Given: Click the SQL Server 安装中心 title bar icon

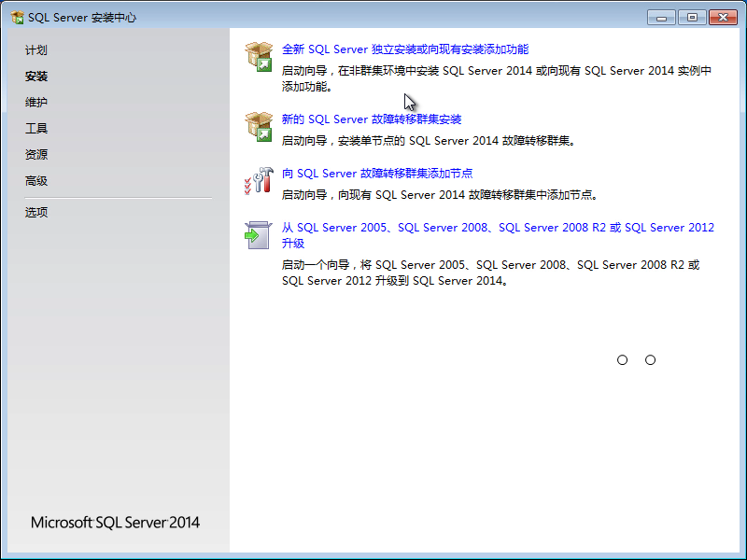Looking at the screenshot, I should point(17,18).
